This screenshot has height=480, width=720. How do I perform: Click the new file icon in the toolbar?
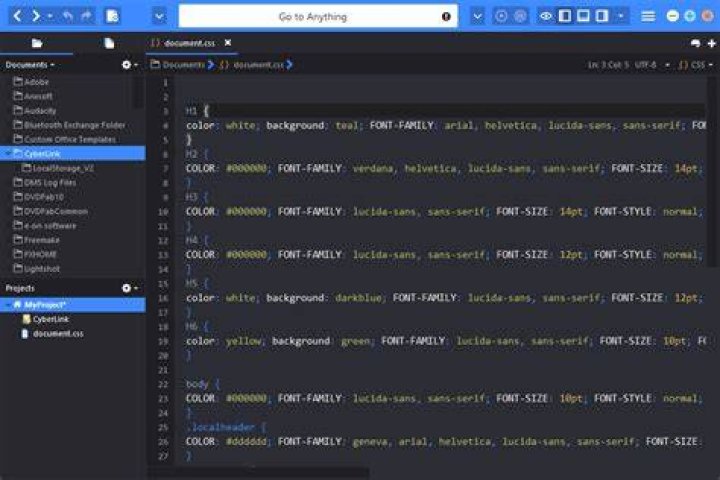[112, 17]
